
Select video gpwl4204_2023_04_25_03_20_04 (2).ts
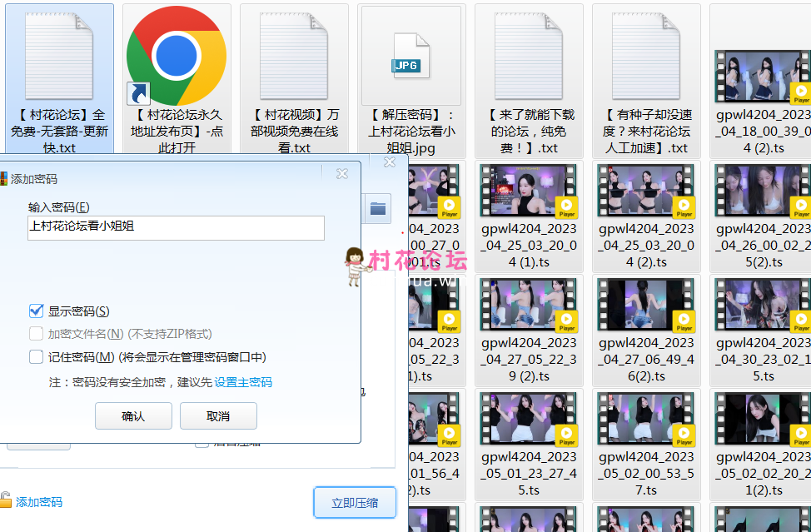tap(646, 191)
